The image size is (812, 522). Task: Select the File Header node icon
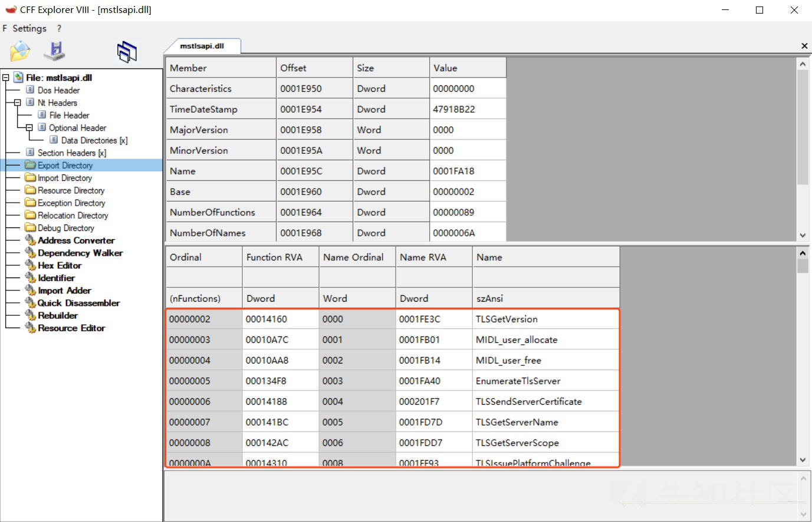coord(42,115)
